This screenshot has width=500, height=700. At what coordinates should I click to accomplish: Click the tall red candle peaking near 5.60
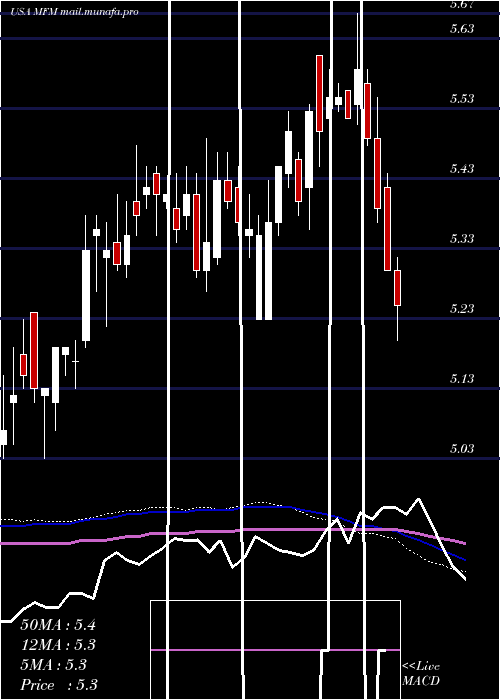click(320, 93)
